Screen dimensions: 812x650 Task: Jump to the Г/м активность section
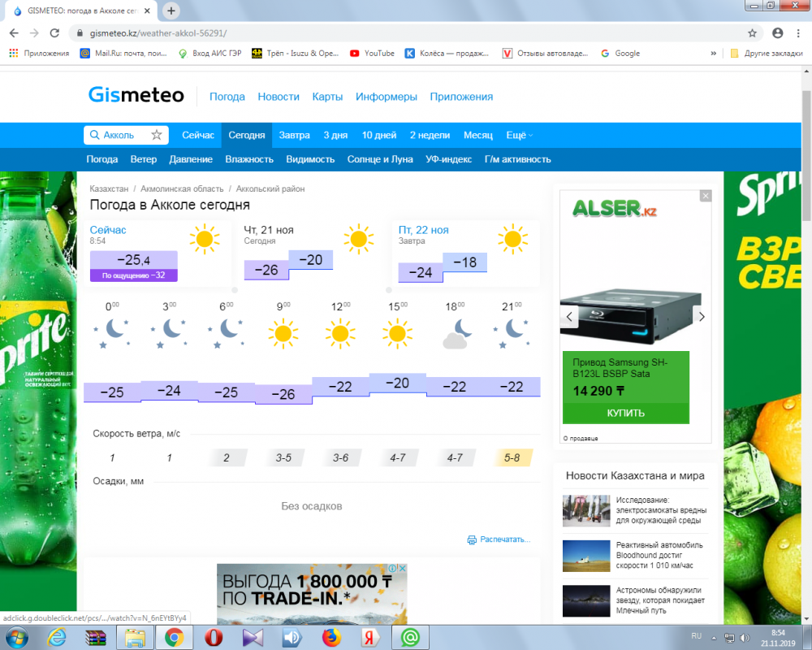(517, 159)
